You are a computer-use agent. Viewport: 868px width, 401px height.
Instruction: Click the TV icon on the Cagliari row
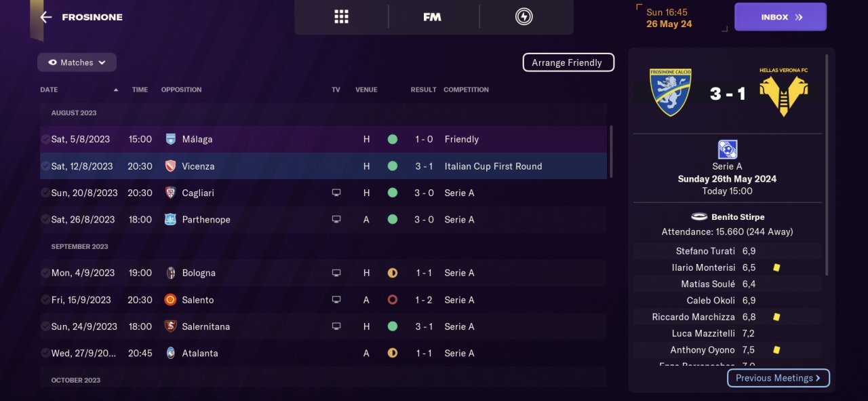point(336,193)
